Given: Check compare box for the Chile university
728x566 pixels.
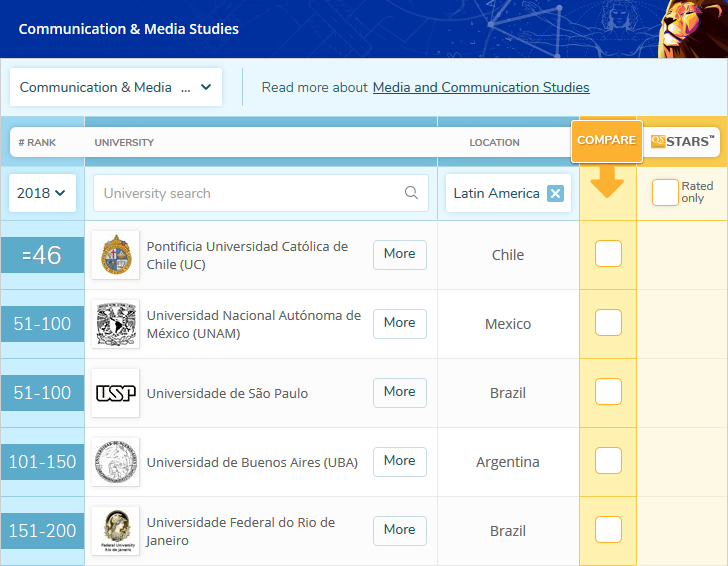Looking at the screenshot, I should pyautogui.click(x=608, y=254).
